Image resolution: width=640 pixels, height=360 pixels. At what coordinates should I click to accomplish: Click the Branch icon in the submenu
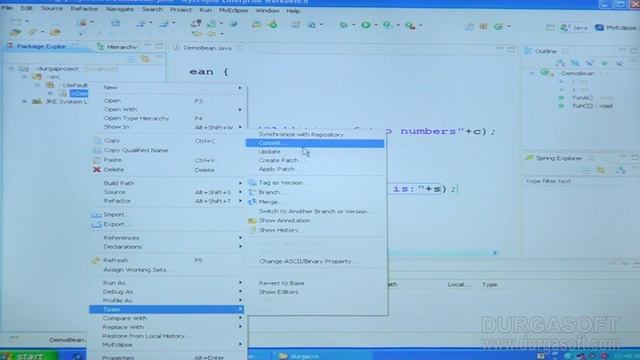point(252,192)
